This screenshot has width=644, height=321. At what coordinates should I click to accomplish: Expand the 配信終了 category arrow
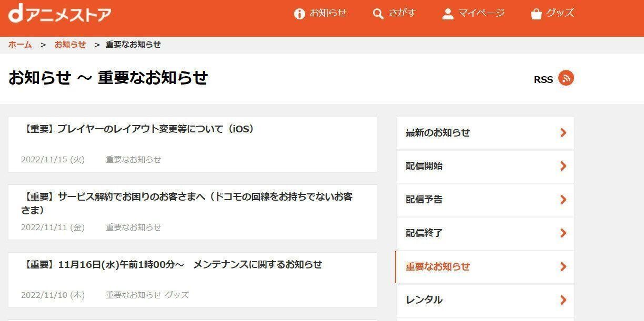[563, 233]
